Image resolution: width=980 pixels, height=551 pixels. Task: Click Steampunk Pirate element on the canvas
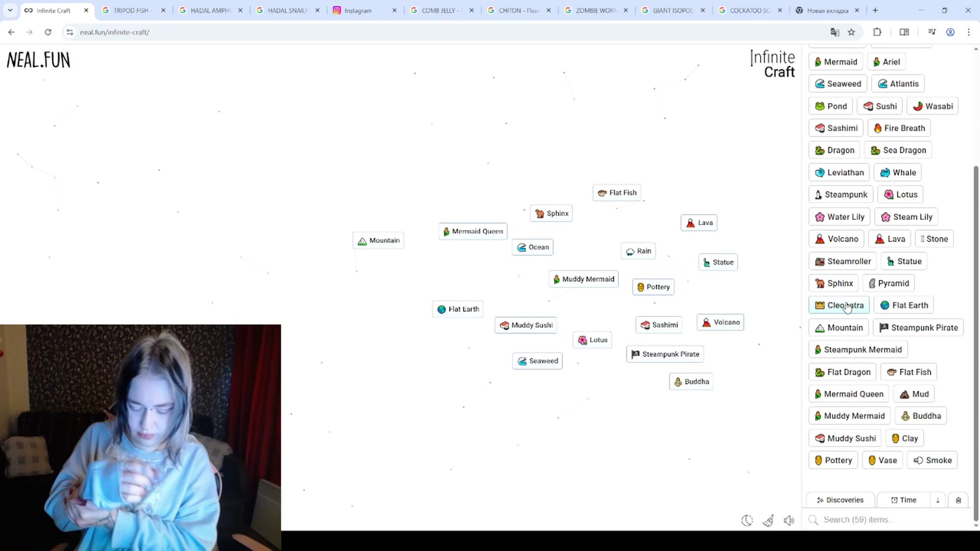[665, 354]
